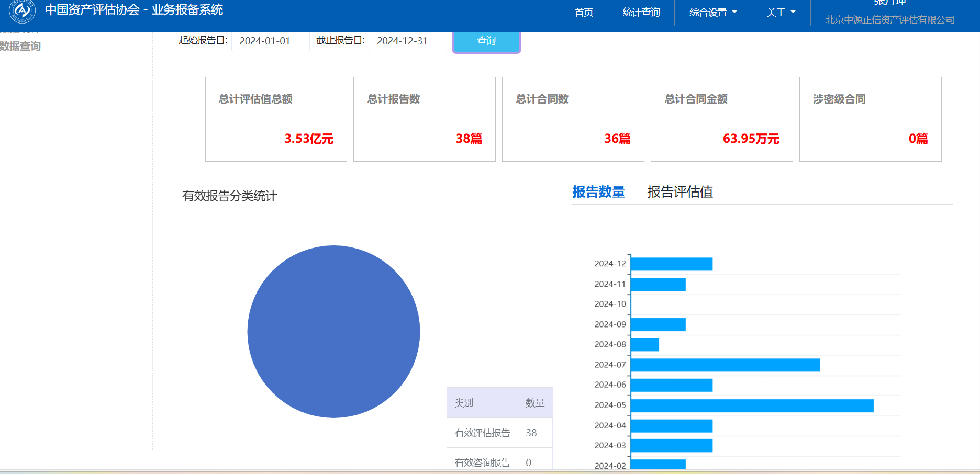The height and width of the screenshot is (474, 980).
Task: Expand the 综合设置 dropdown menu
Action: coord(712,13)
